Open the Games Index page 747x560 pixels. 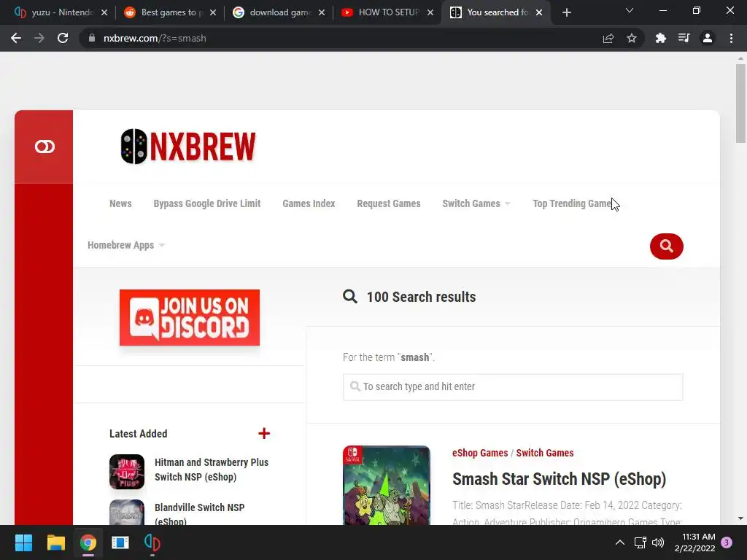coord(309,203)
